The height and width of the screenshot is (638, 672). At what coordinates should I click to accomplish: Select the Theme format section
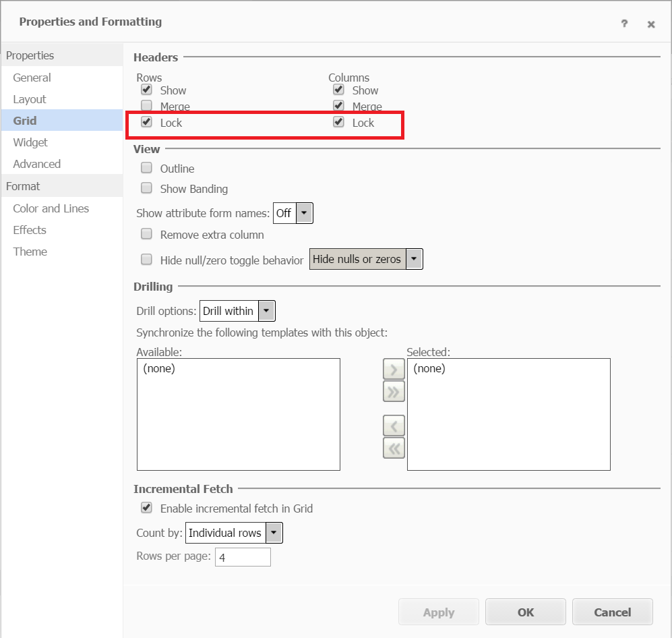click(x=30, y=252)
